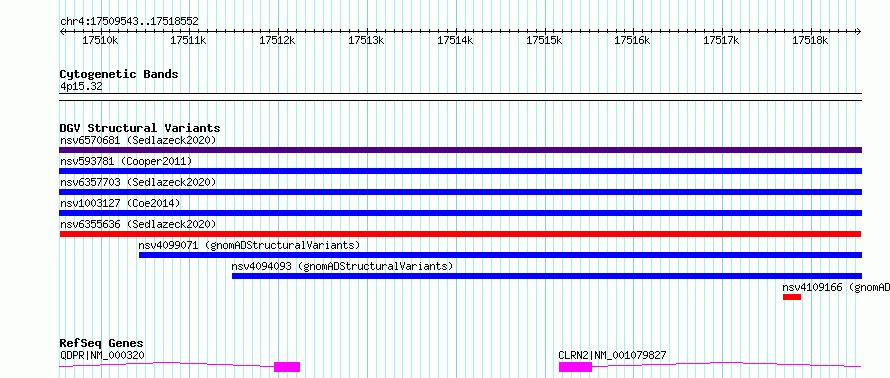Select the magenta CLRN2 exon box
This screenshot has width=890, height=378.
(576, 367)
